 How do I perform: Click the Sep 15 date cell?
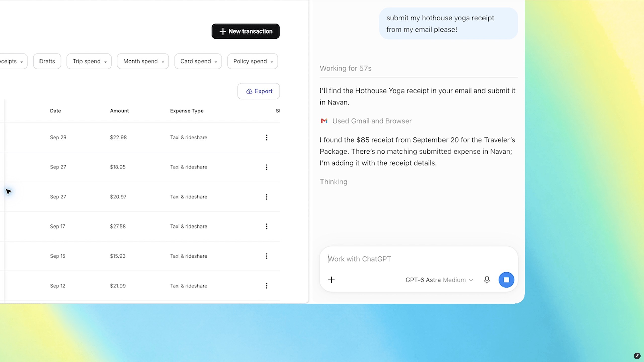tap(57, 256)
